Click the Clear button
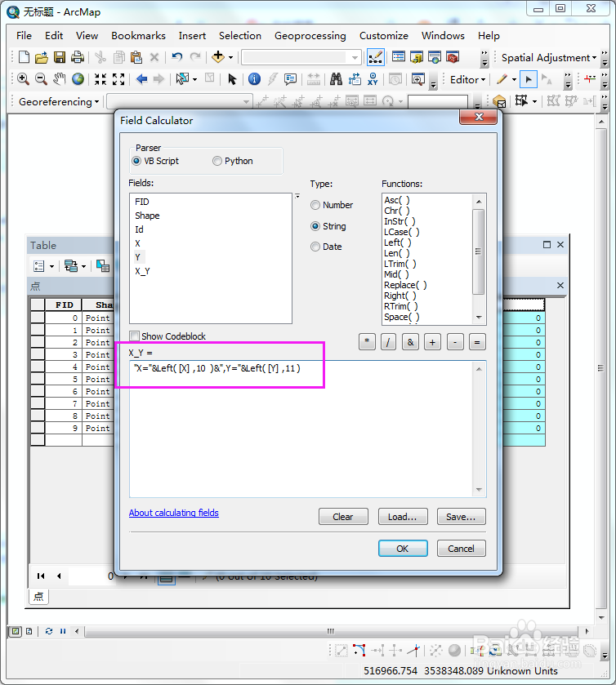Screen dimensions: 616x685 pyautogui.click(x=343, y=517)
